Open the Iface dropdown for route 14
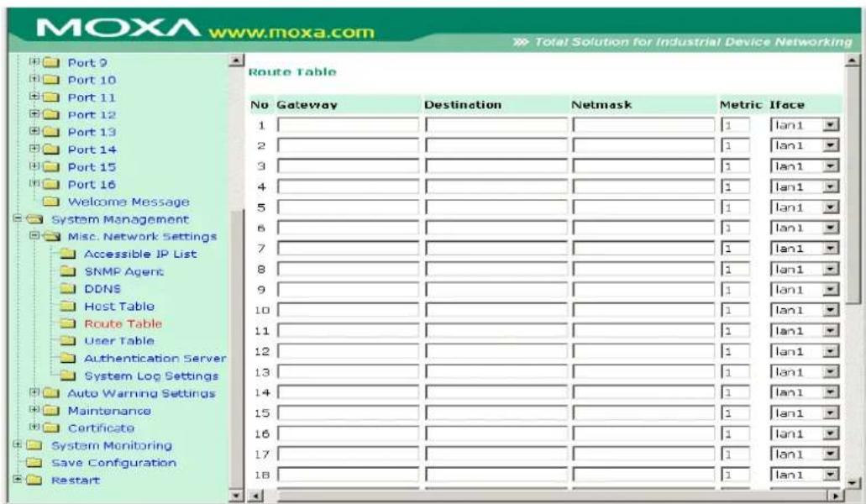 tap(831, 392)
